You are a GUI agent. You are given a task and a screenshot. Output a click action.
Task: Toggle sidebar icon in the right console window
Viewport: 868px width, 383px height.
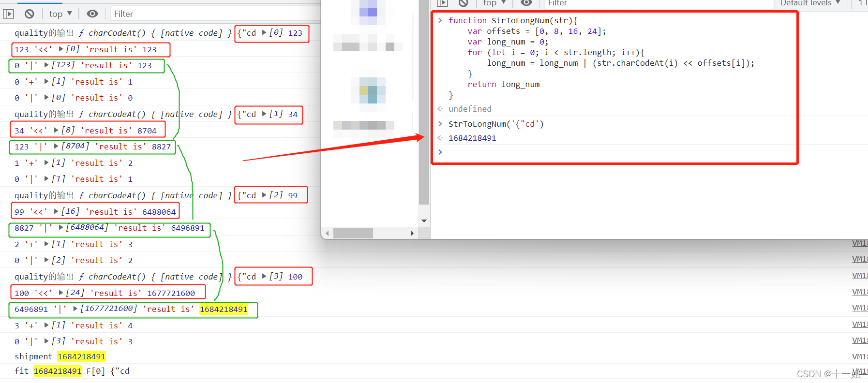(x=442, y=3)
